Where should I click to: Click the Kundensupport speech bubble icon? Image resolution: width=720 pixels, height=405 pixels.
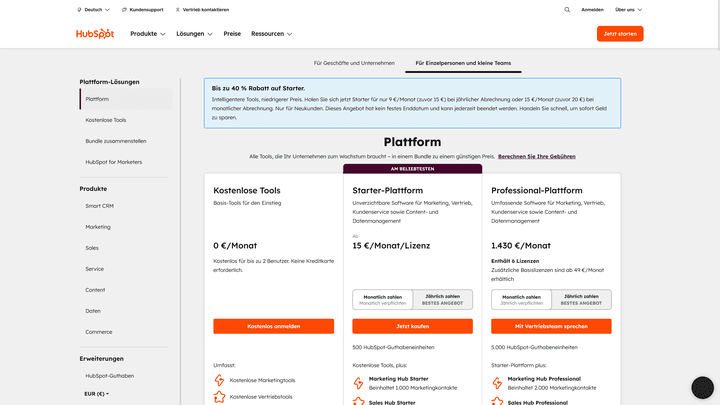(124, 10)
